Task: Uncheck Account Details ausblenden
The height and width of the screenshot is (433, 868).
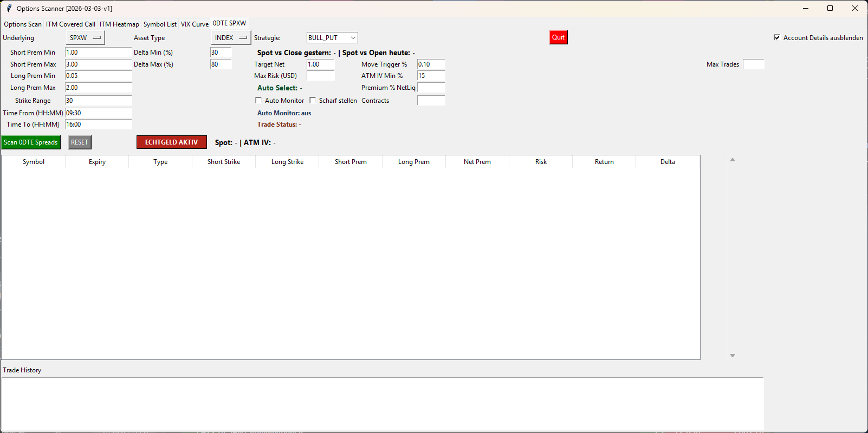Action: (x=777, y=37)
